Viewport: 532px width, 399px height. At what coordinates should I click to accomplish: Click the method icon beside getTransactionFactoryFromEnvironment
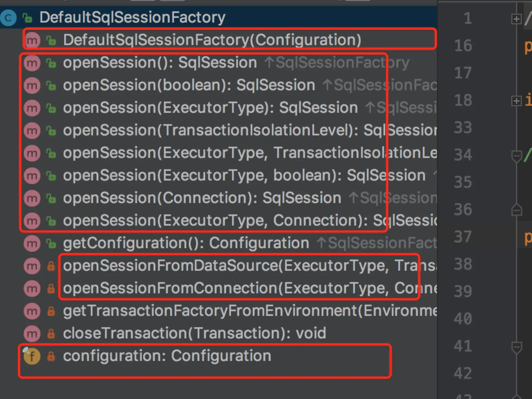click(x=32, y=311)
